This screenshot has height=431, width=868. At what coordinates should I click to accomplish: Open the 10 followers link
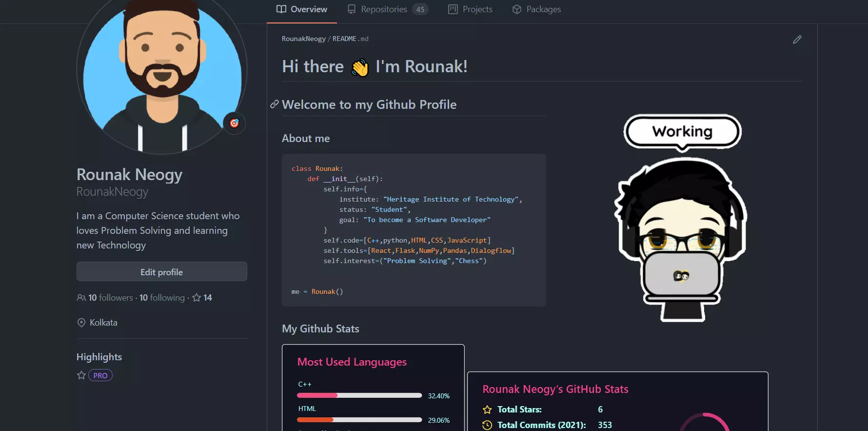pyautogui.click(x=111, y=298)
